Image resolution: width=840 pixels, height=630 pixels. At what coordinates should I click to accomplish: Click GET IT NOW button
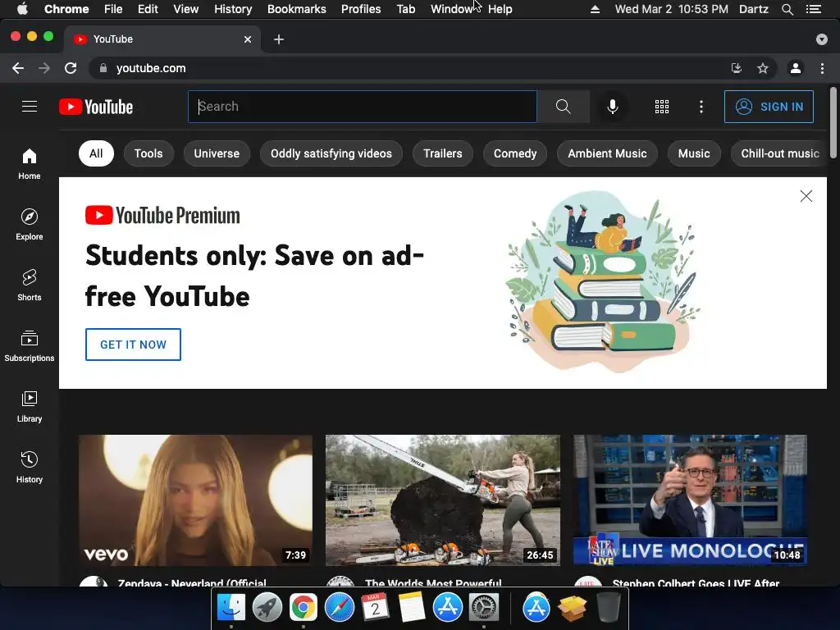(134, 345)
